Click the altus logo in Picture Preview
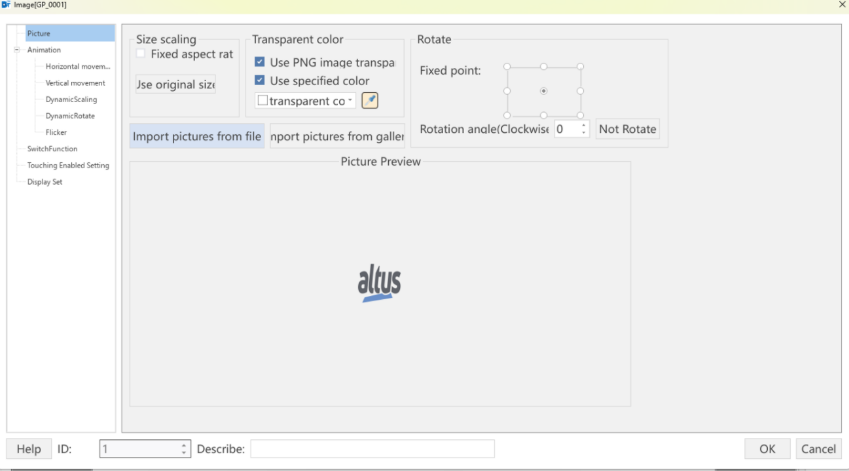 point(379,283)
